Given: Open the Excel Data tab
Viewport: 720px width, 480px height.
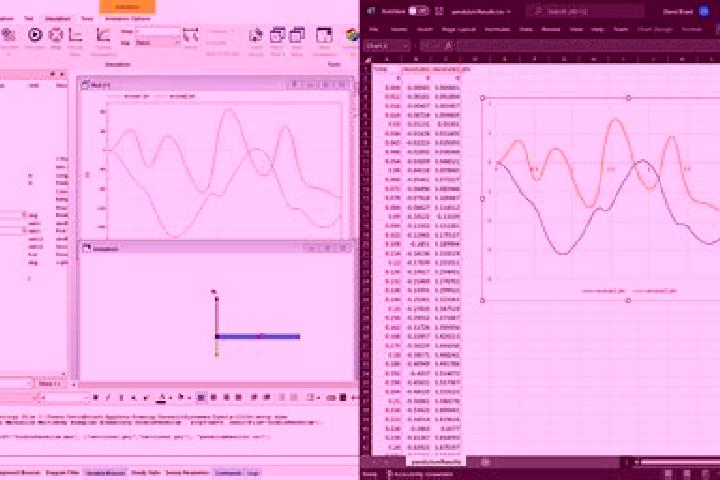Looking at the screenshot, I should (526, 29).
